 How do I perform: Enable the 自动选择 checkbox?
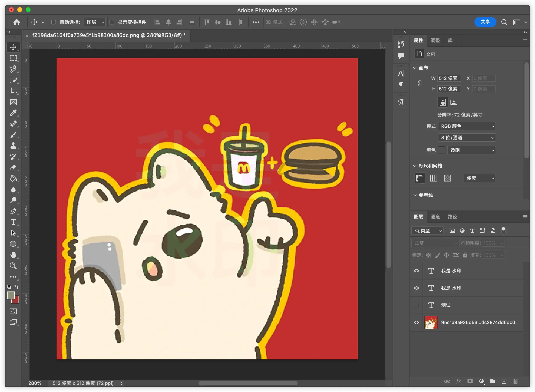pos(54,22)
